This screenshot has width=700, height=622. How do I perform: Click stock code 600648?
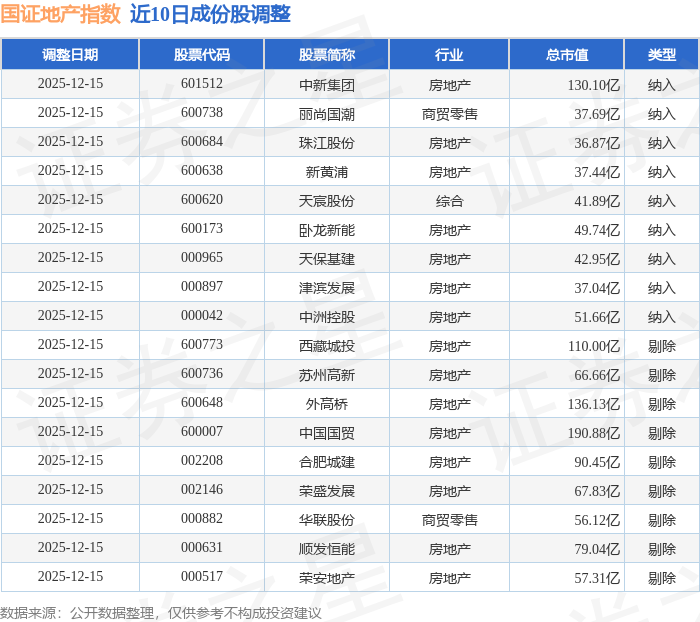click(x=202, y=403)
